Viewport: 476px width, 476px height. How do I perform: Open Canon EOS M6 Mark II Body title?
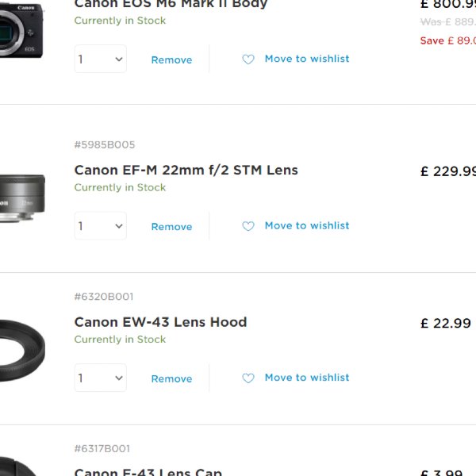pyautogui.click(x=171, y=5)
